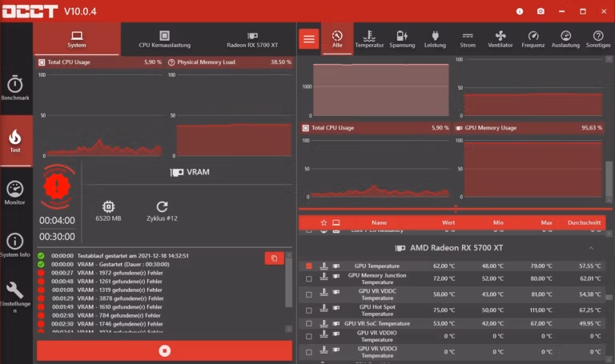Click thermometer icon of GPU Temperature row
The width and height of the screenshot is (615, 364).
(x=324, y=266)
